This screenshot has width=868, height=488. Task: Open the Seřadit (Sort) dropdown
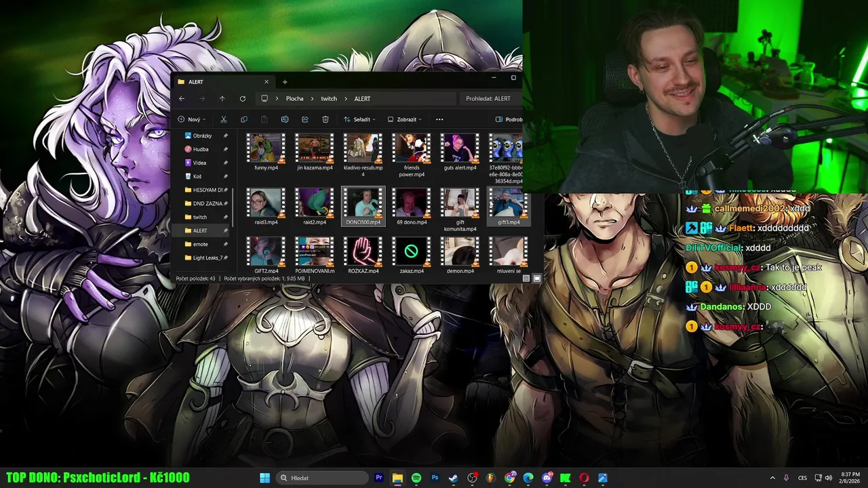[359, 119]
